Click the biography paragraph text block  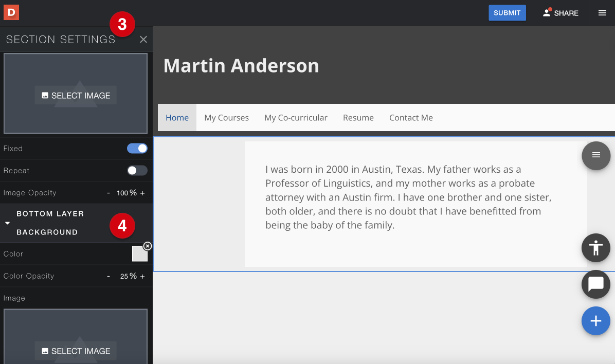(408, 197)
